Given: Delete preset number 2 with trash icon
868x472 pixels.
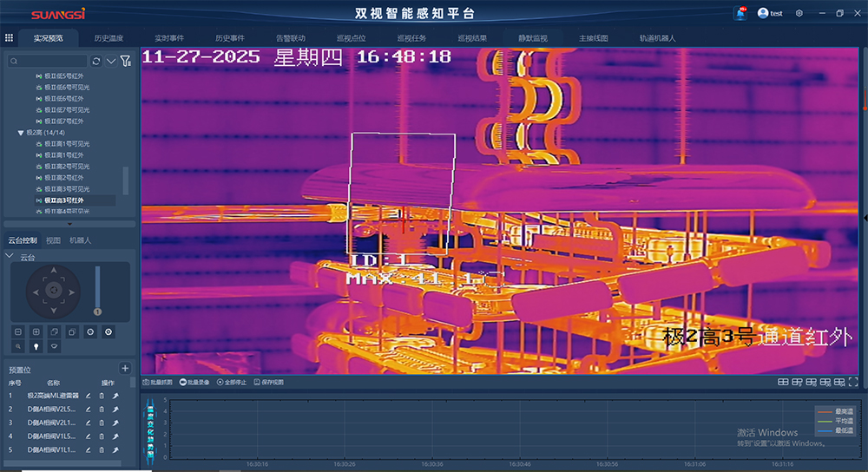Looking at the screenshot, I should click(102, 410).
